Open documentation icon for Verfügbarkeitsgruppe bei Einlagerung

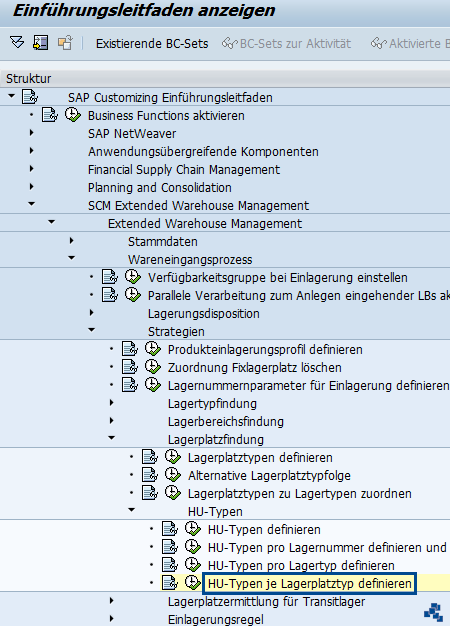pos(110,277)
